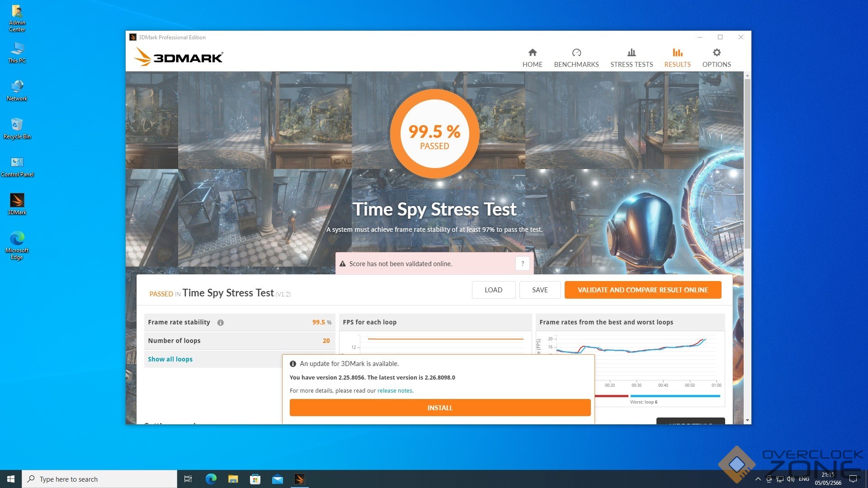Click the 3DMark logo
Viewport: 868px width, 488px height.
click(x=179, y=57)
